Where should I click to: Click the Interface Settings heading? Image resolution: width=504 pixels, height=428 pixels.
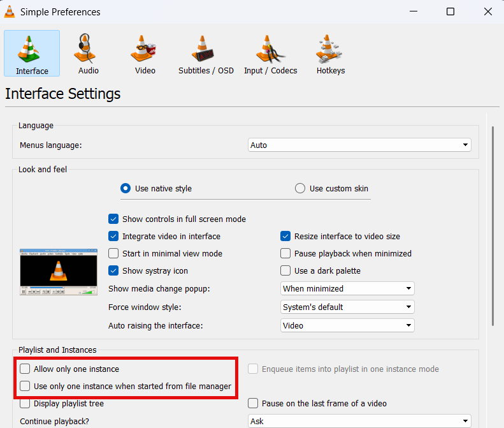point(63,94)
